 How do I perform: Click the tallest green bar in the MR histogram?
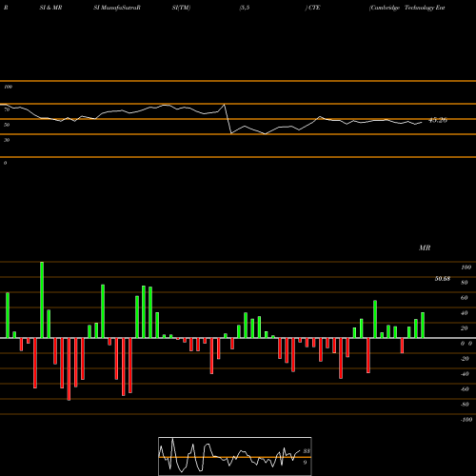pyautogui.click(x=42, y=300)
